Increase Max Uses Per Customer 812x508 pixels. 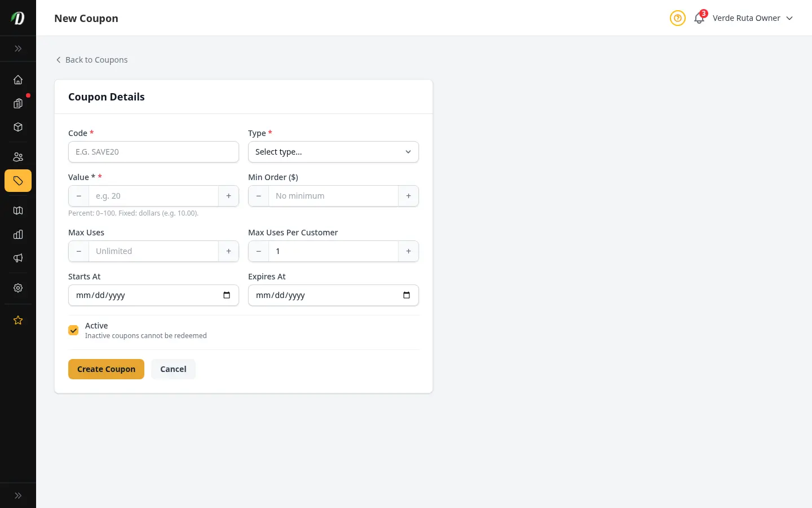pos(408,251)
